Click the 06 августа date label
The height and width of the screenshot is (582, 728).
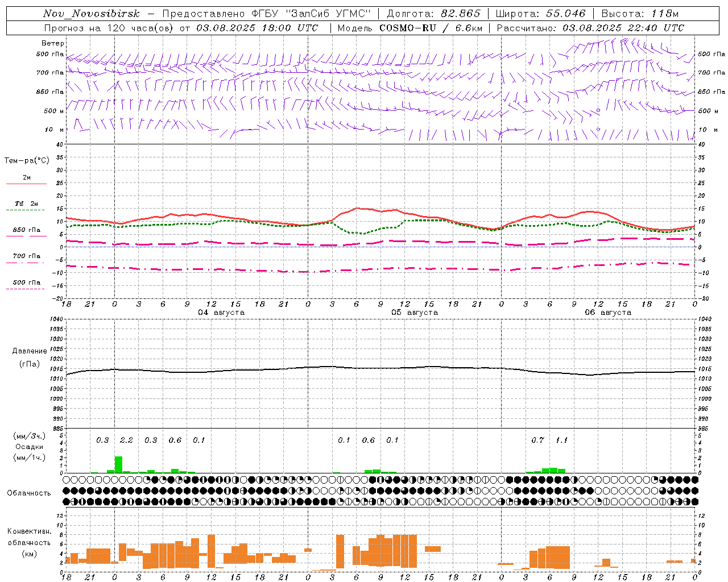click(x=608, y=313)
